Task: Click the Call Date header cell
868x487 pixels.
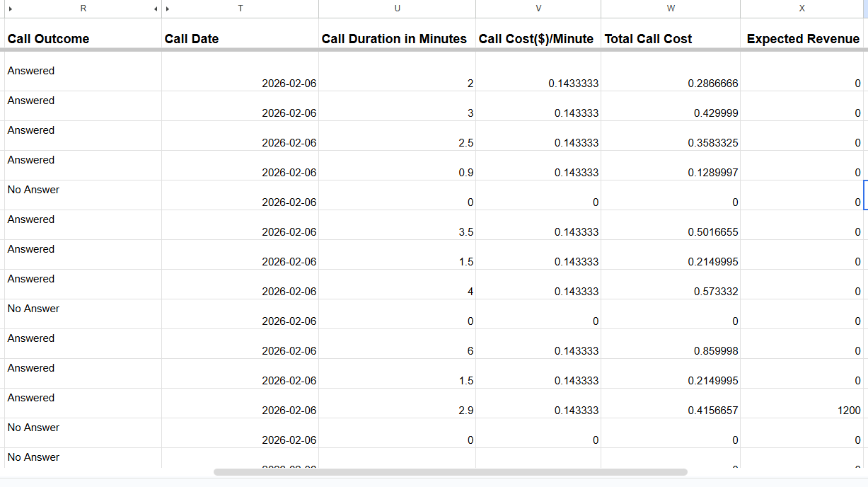Action: [x=240, y=38]
